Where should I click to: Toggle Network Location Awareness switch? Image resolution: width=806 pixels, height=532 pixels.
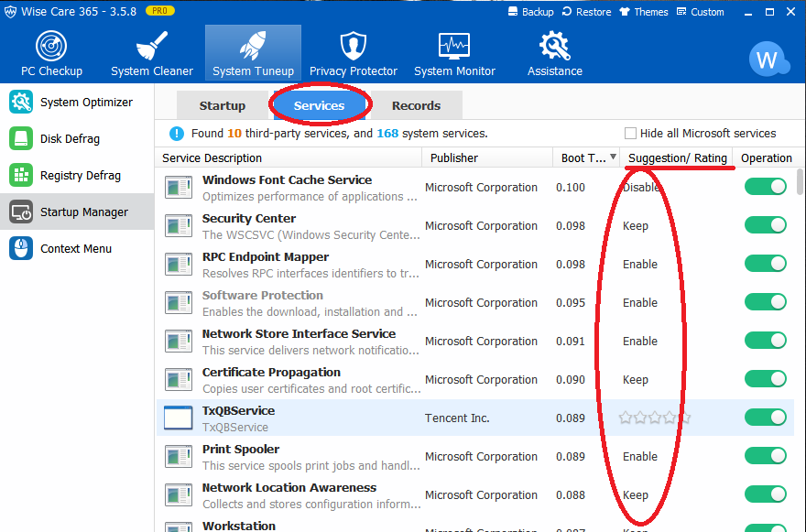766,494
